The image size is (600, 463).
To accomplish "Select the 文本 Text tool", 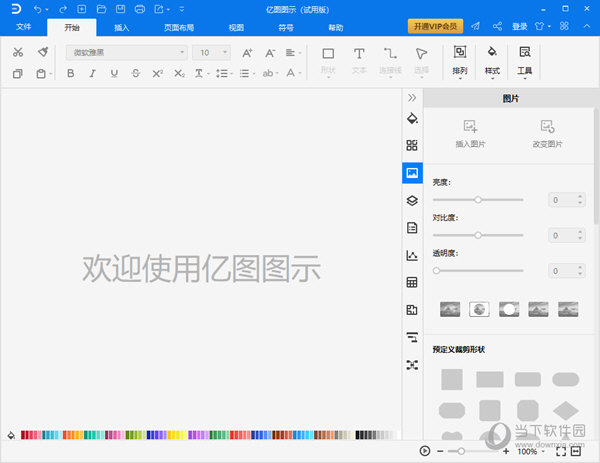I will click(x=359, y=61).
